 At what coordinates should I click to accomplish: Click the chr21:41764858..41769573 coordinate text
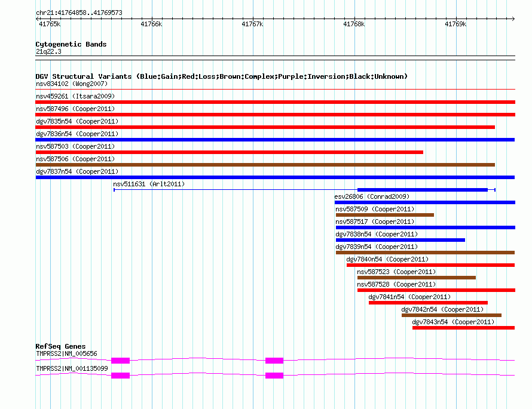pos(79,13)
